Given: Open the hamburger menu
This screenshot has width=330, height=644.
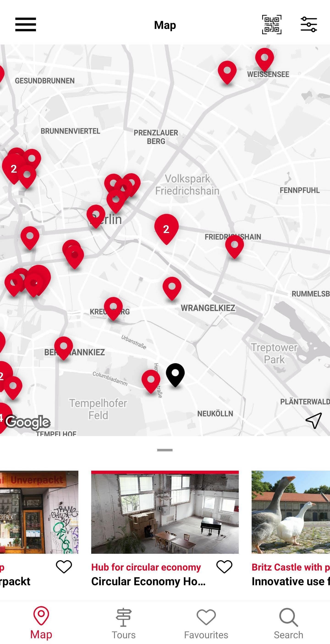Looking at the screenshot, I should 25,25.
